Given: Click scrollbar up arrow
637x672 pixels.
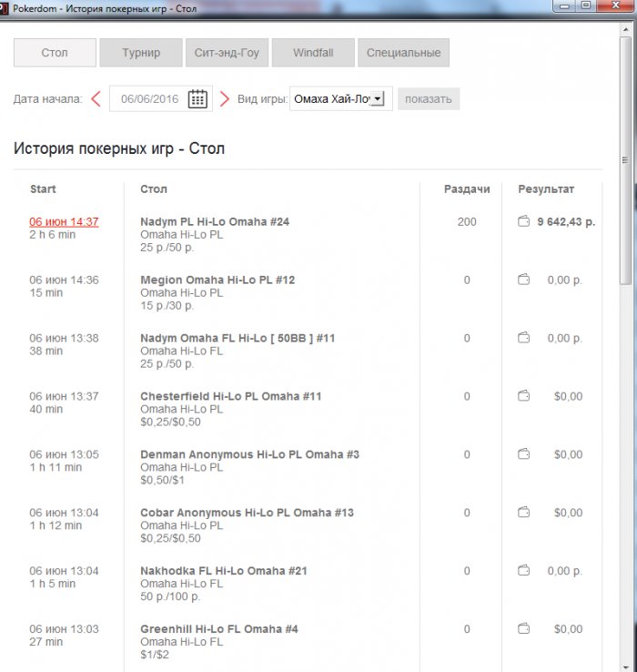Looking at the screenshot, I should pos(625,29).
